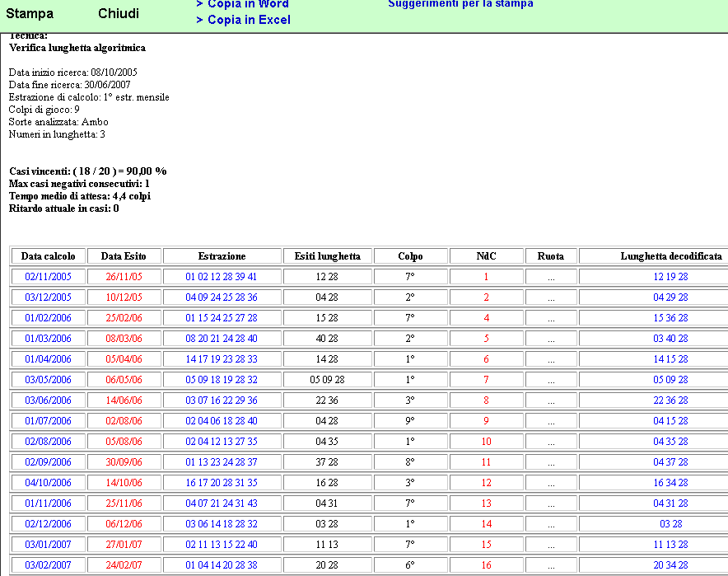Click result date 14/06/06
This screenshot has height=576, width=728.
pos(124,400)
